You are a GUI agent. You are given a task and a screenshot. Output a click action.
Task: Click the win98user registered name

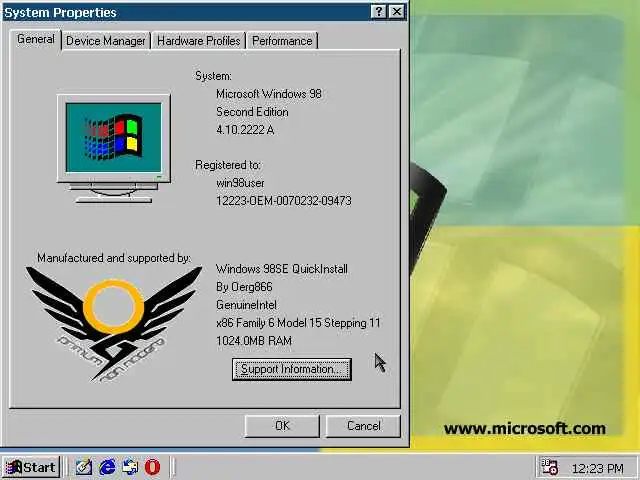240,183
